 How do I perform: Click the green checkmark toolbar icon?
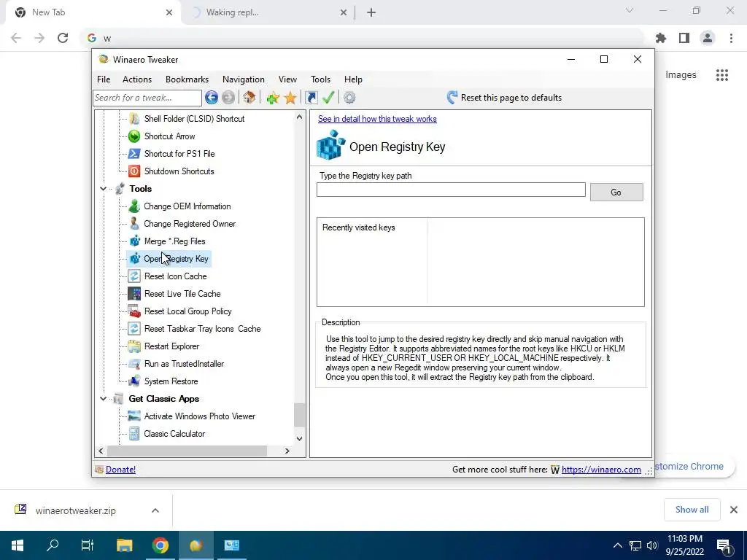(328, 98)
